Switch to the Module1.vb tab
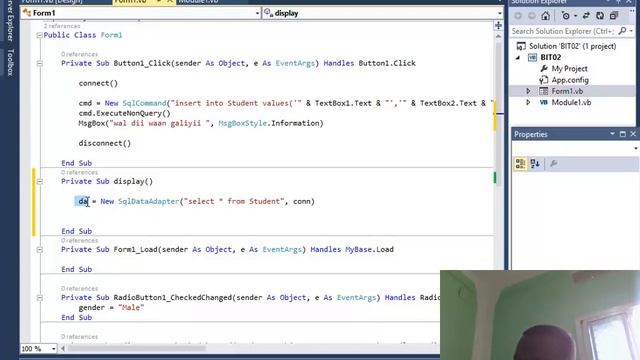640x360 pixels. 198,2
